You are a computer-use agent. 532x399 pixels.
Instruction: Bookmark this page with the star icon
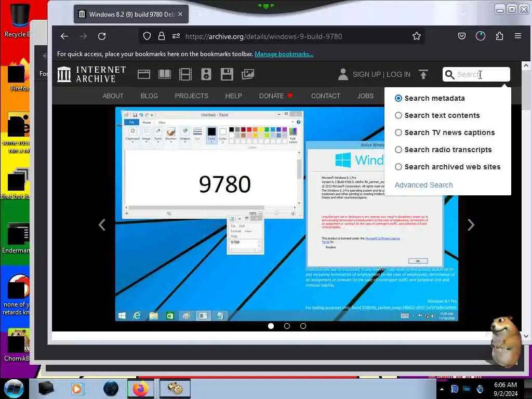tap(417, 36)
